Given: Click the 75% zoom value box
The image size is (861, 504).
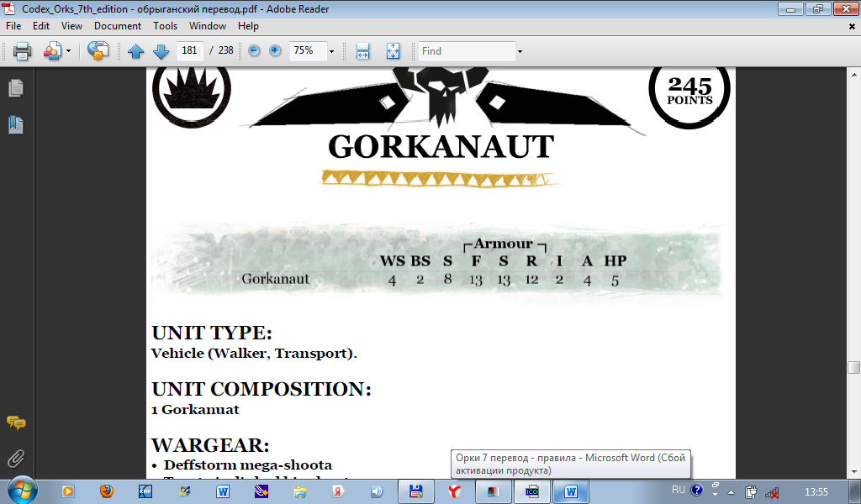Looking at the screenshot, I should pyautogui.click(x=308, y=50).
